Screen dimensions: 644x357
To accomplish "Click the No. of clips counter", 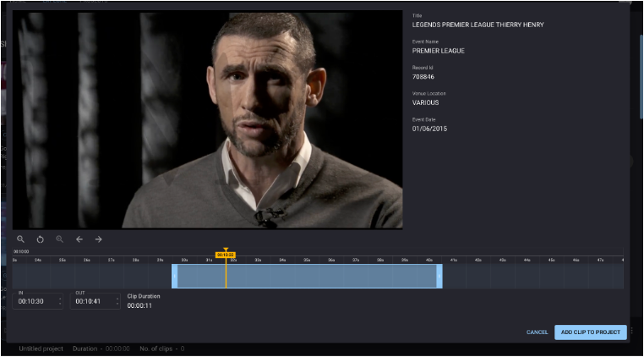I will click(x=161, y=349).
